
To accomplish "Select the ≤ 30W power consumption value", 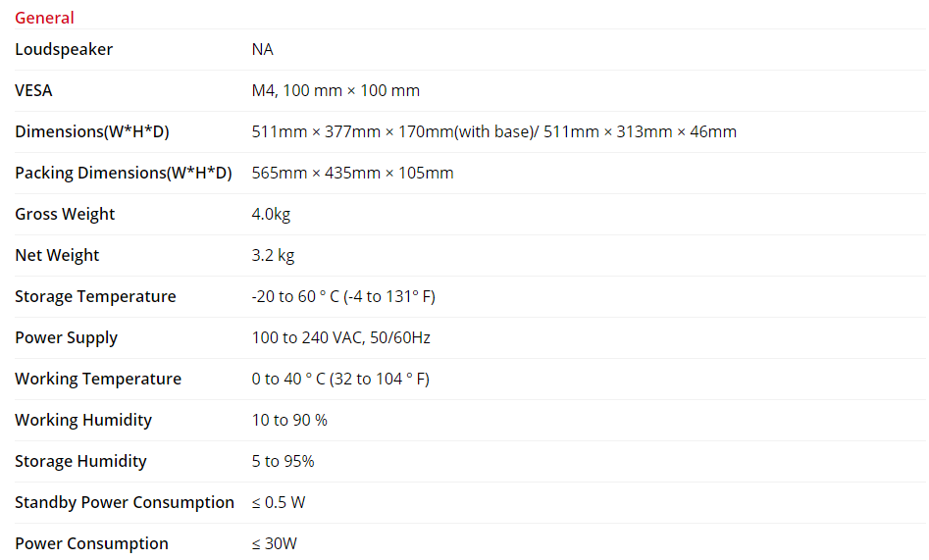I will coord(274,543).
